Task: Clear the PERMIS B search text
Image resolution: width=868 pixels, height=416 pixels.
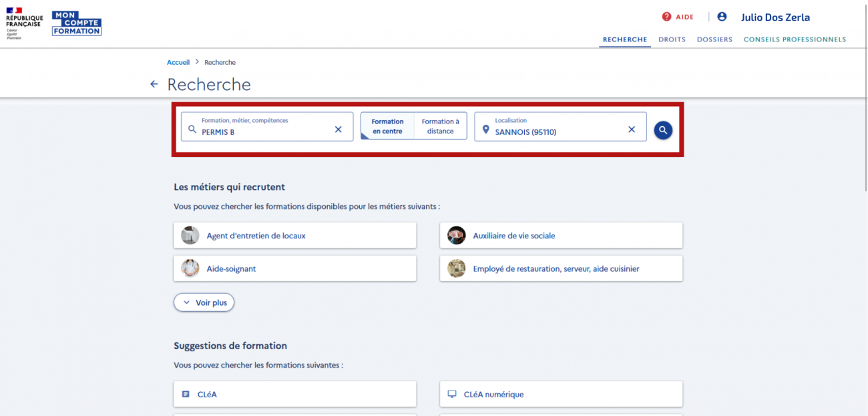Action: (338, 130)
